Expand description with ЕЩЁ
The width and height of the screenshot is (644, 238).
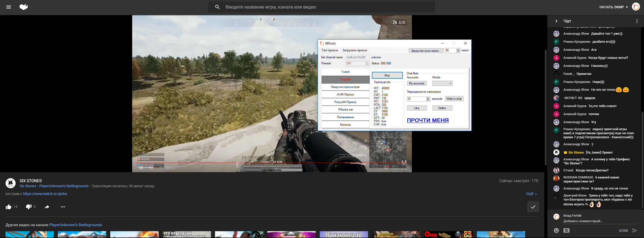(x=531, y=194)
